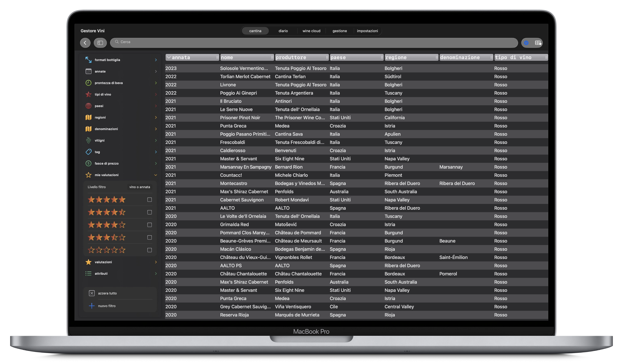Enable the four-star rating checkbox

[150, 225]
